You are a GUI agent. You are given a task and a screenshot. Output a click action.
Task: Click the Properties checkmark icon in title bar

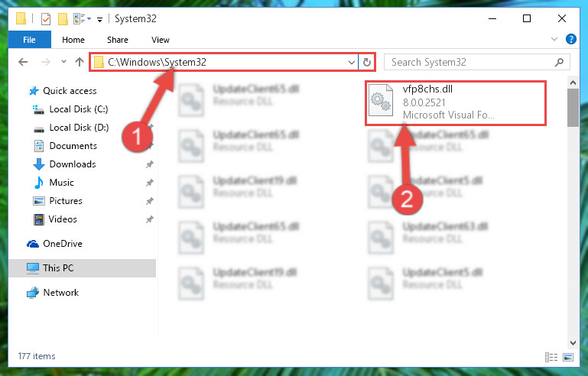[46, 19]
